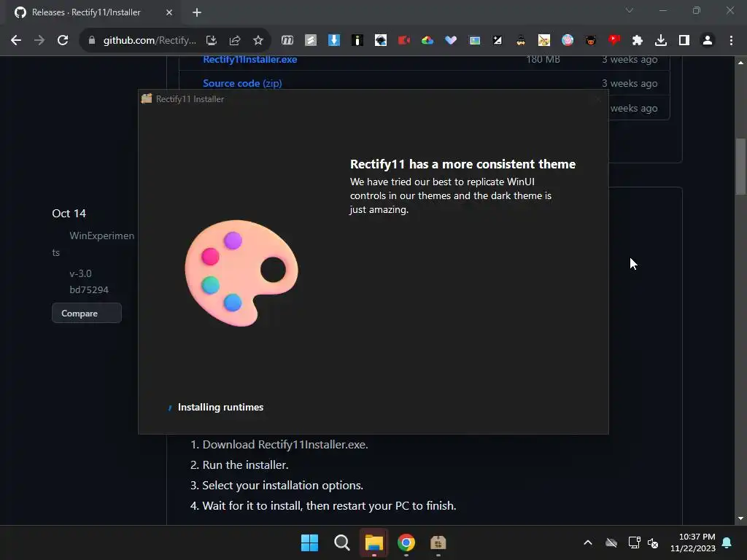Viewport: 747px width, 560px height.
Task: Click 'Select your installation options.' step text
Action: point(282,485)
